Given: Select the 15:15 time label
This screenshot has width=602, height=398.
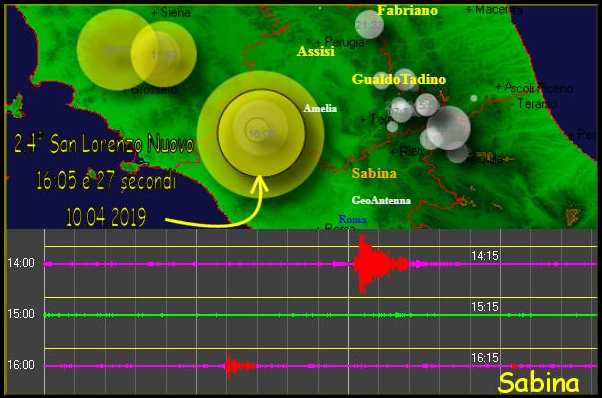Looking at the screenshot, I should tap(485, 307).
